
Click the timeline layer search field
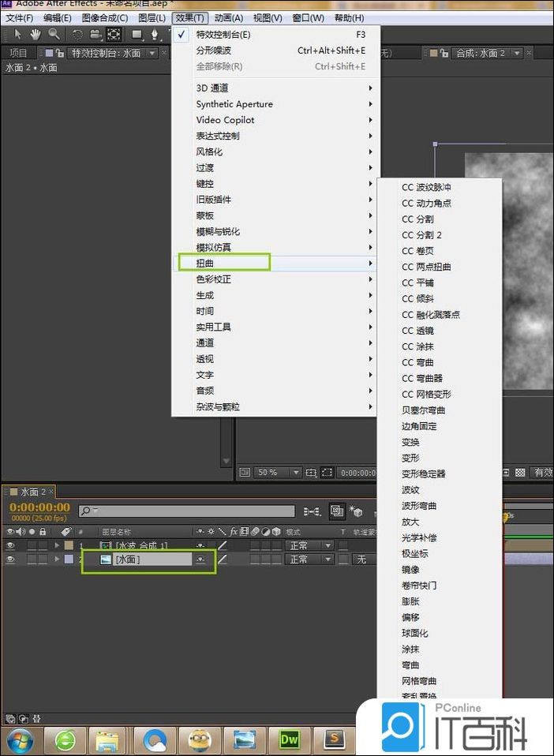pyautogui.click(x=188, y=511)
